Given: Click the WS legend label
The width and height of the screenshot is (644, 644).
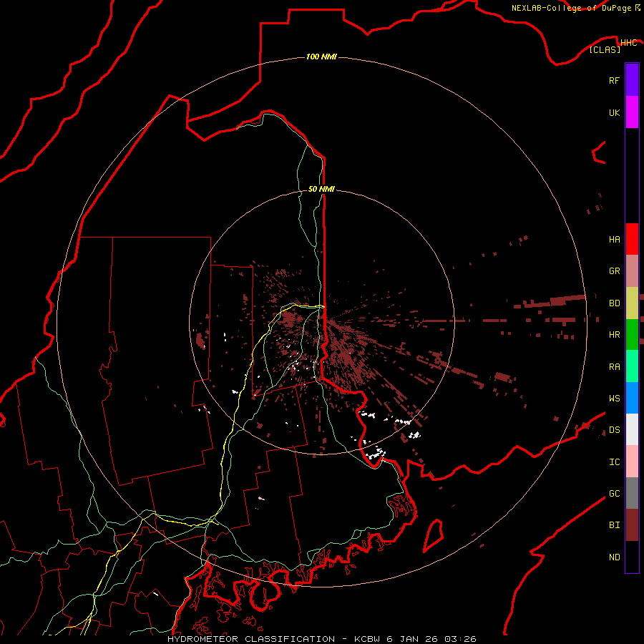Looking at the screenshot, I should (614, 398).
